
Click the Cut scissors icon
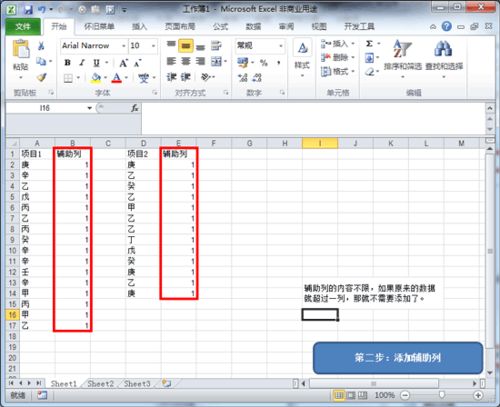point(41,46)
